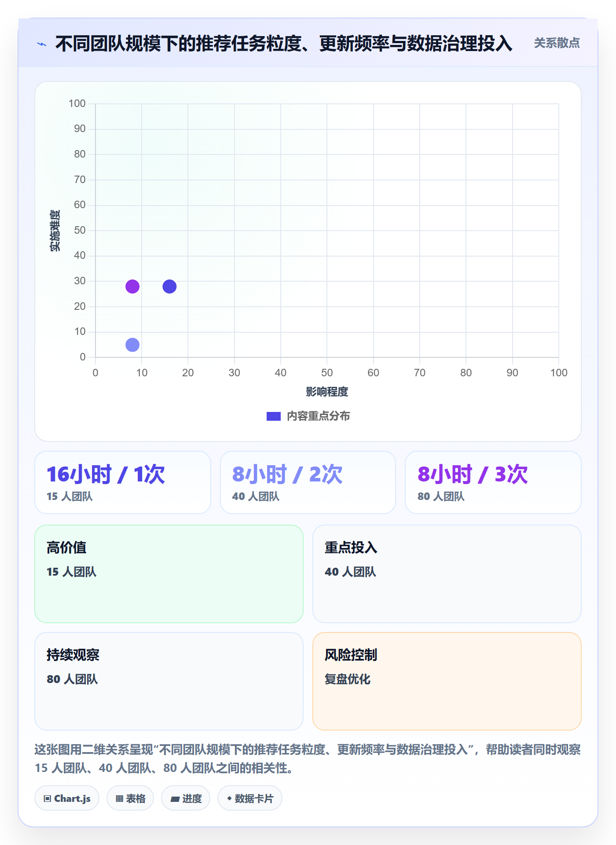Screen dimensions: 616x845
Task: Click the 复盘优化 text in 风险控制 card
Action: pyautogui.click(x=348, y=679)
